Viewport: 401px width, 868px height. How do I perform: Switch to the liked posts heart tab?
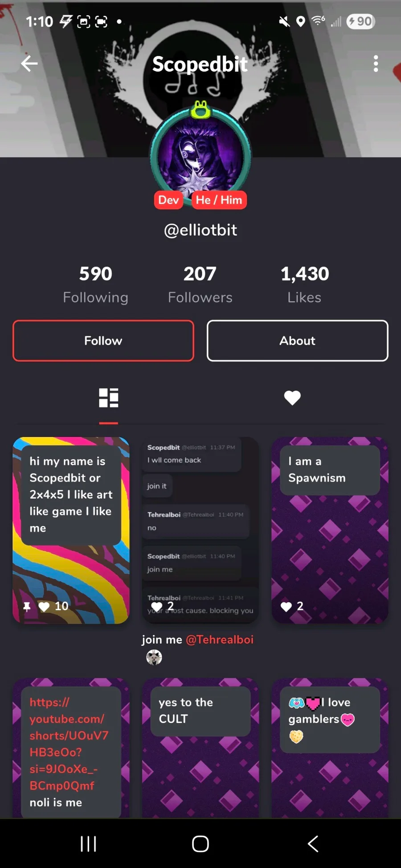[292, 397]
